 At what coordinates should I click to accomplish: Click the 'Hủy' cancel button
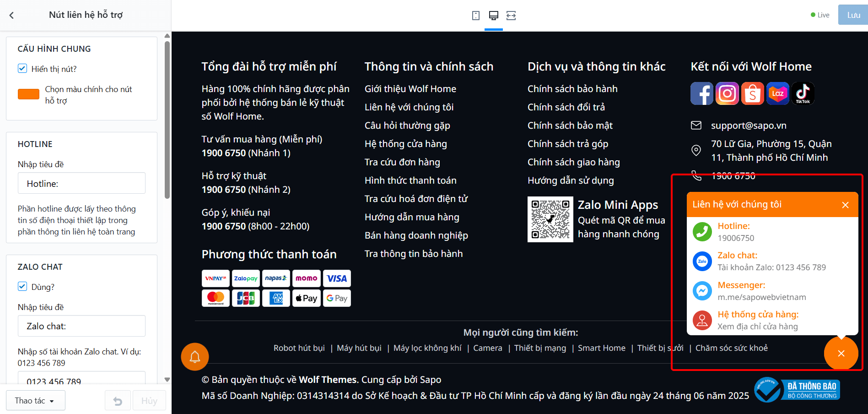149,401
